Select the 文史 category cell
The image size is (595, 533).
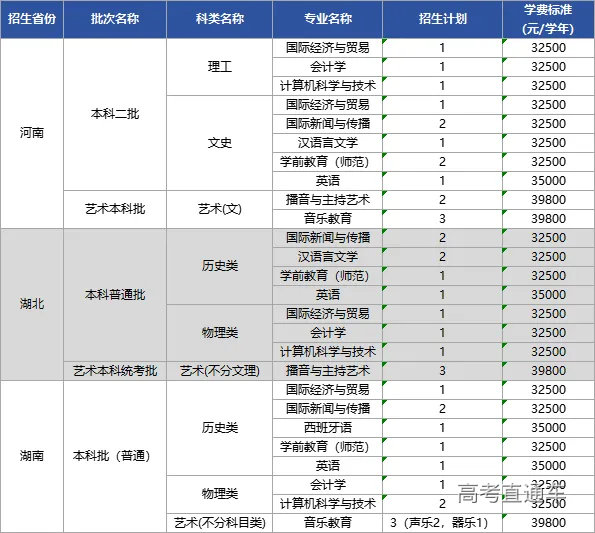point(219,143)
